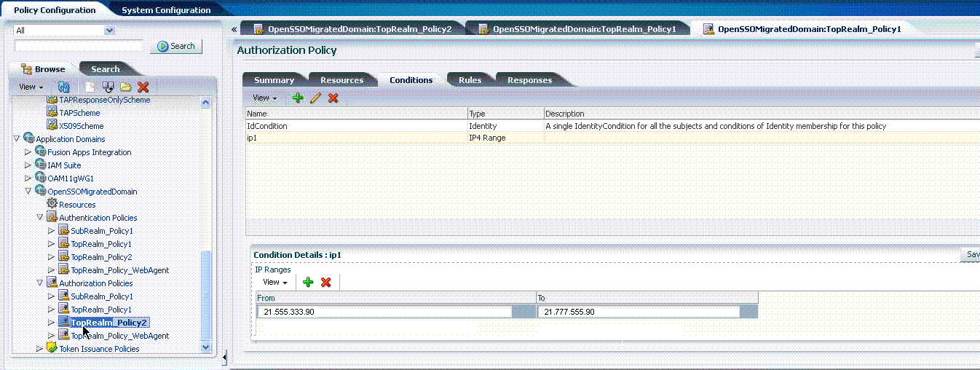Click the Authorization Policies folder icon

52,283
